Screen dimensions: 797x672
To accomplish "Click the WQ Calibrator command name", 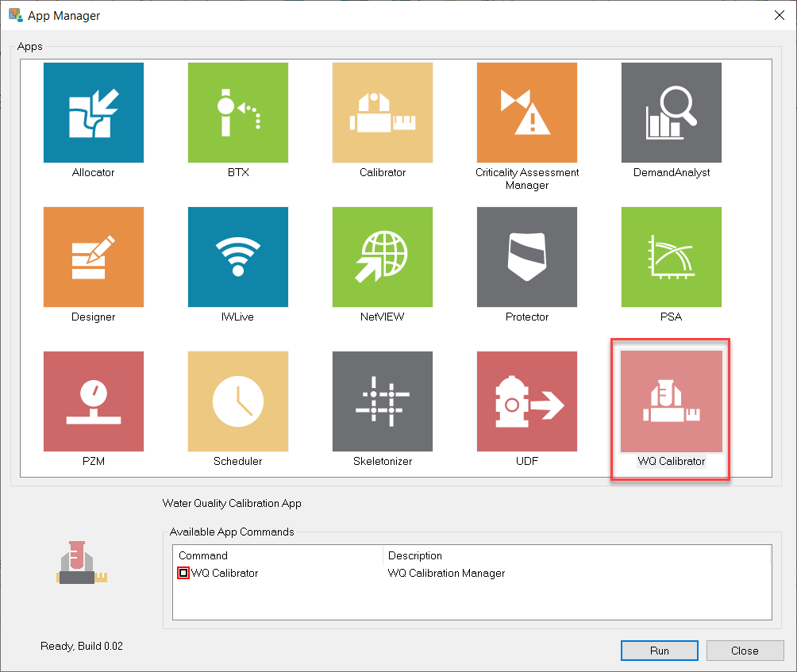I will 225,573.
